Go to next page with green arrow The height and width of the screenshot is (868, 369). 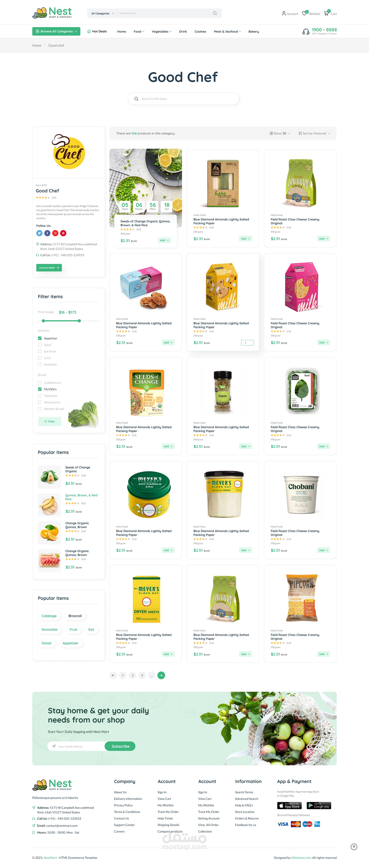pyautogui.click(x=161, y=675)
